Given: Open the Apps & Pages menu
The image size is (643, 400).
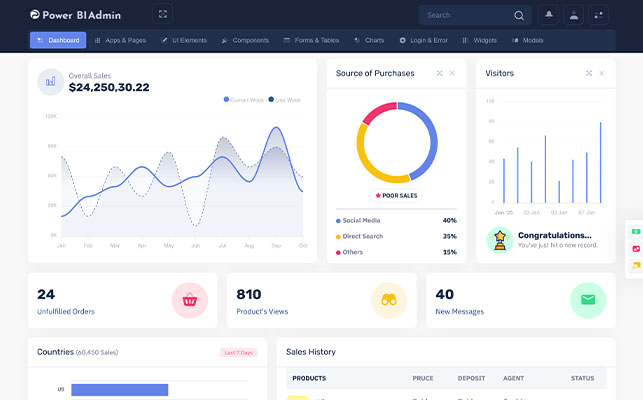Looking at the screenshot, I should click(119, 40).
